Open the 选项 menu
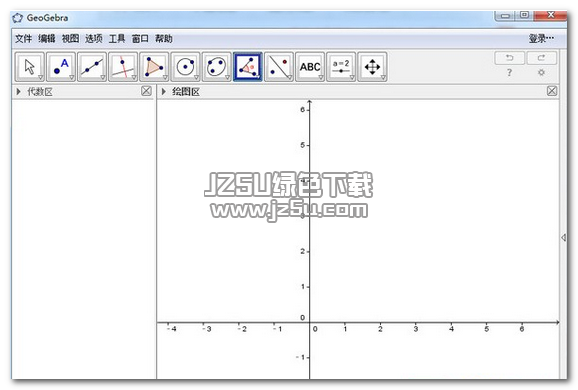Image resolution: width=578 pixels, height=390 pixels. click(x=94, y=38)
